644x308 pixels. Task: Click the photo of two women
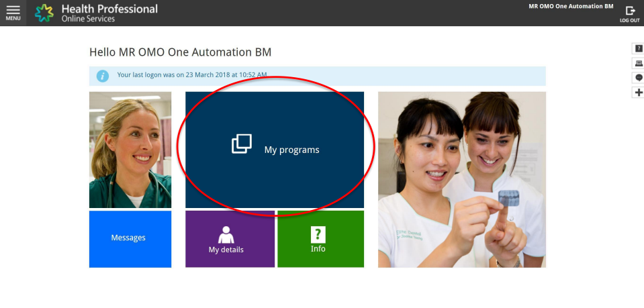pyautogui.click(x=462, y=180)
